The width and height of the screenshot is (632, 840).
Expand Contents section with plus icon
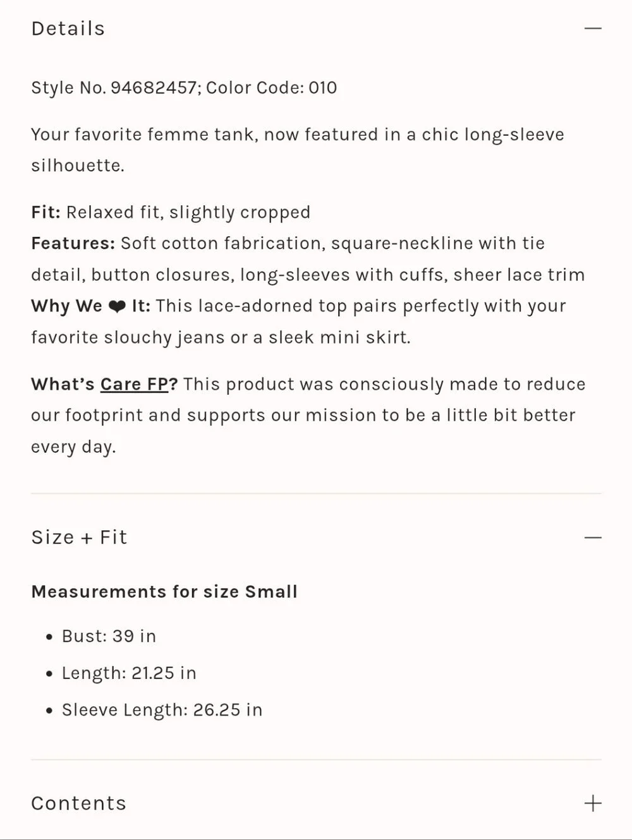pyautogui.click(x=593, y=803)
